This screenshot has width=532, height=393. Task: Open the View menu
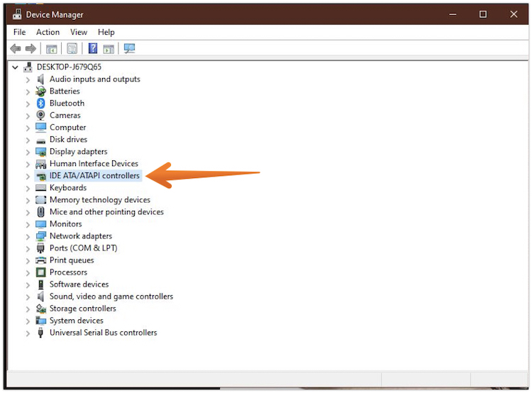[79, 32]
